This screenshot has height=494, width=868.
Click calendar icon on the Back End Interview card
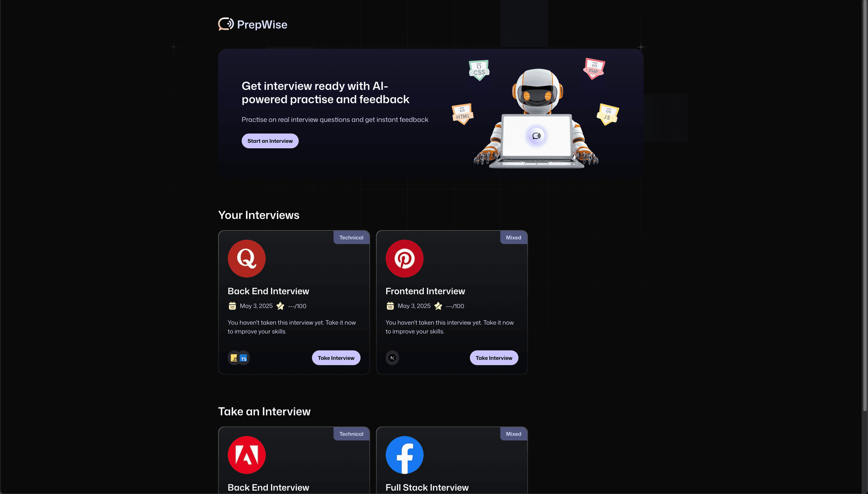click(232, 306)
